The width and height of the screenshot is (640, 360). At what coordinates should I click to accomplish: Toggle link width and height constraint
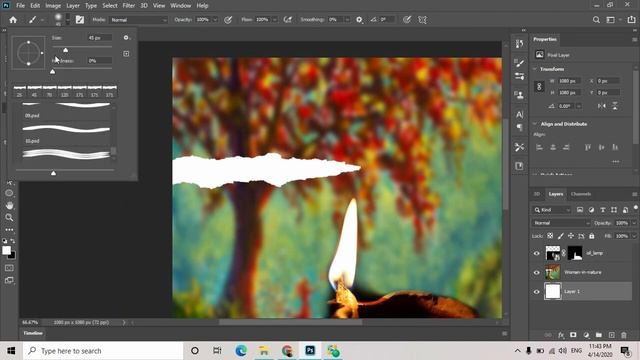[539, 87]
